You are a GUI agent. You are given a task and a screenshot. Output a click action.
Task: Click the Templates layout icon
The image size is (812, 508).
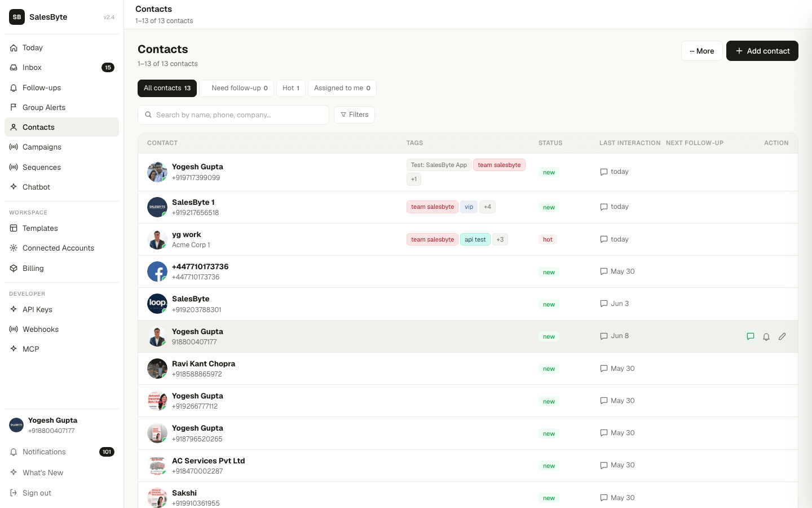(14, 228)
